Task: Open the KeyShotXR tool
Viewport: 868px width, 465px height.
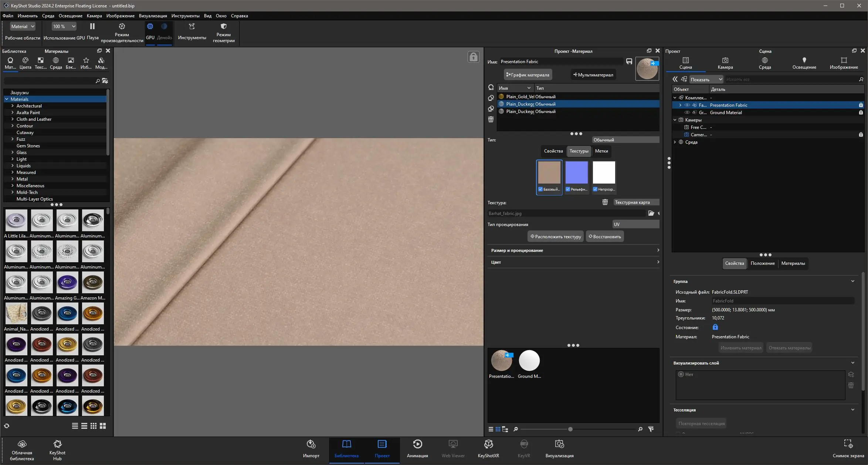Action: (x=488, y=444)
